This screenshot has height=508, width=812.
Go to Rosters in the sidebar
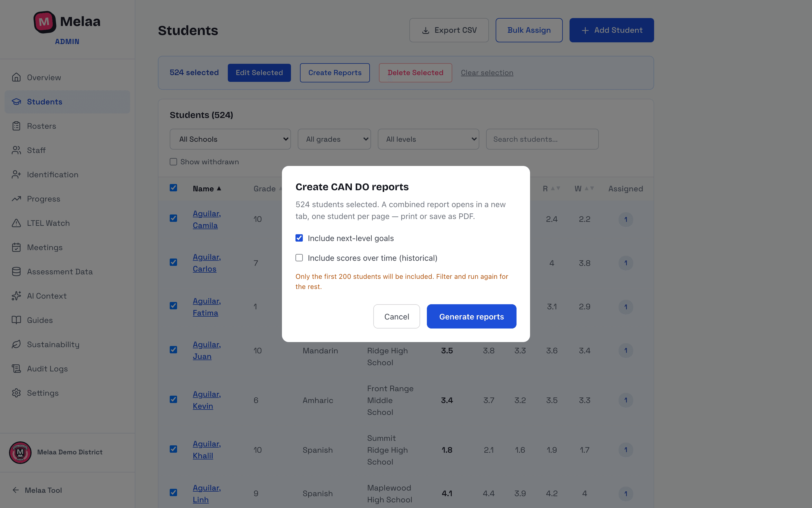click(x=67, y=126)
